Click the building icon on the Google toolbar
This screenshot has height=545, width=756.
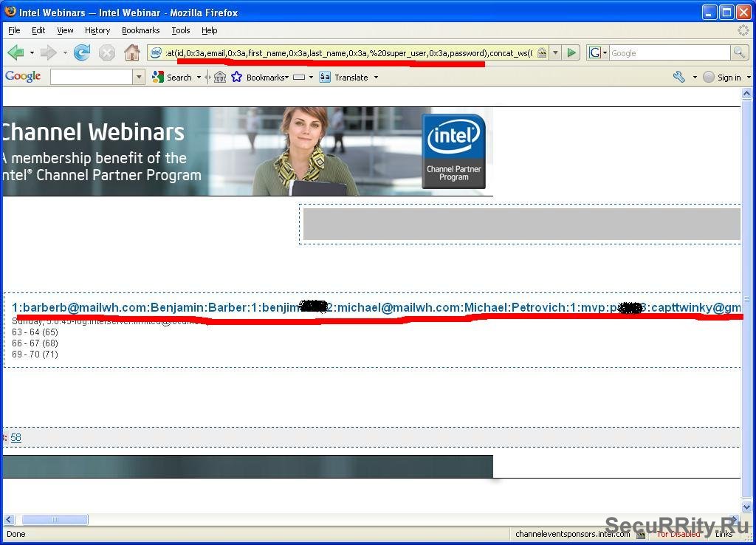pyautogui.click(x=220, y=77)
